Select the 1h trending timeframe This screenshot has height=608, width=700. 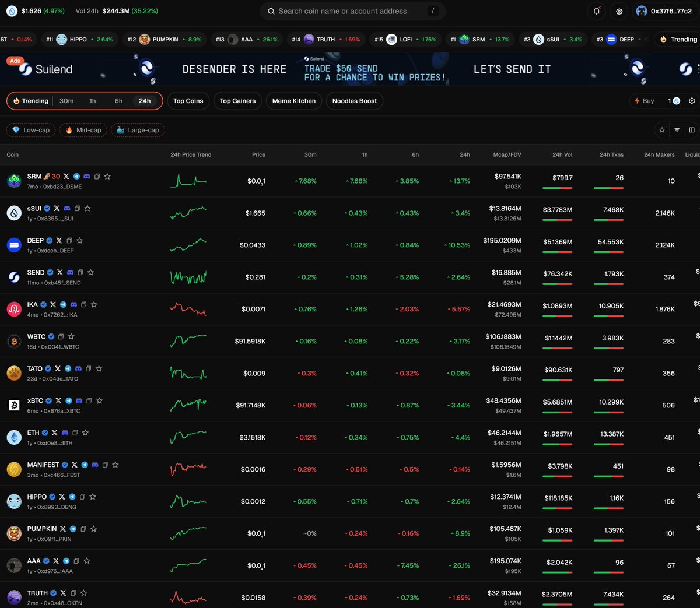[93, 101]
